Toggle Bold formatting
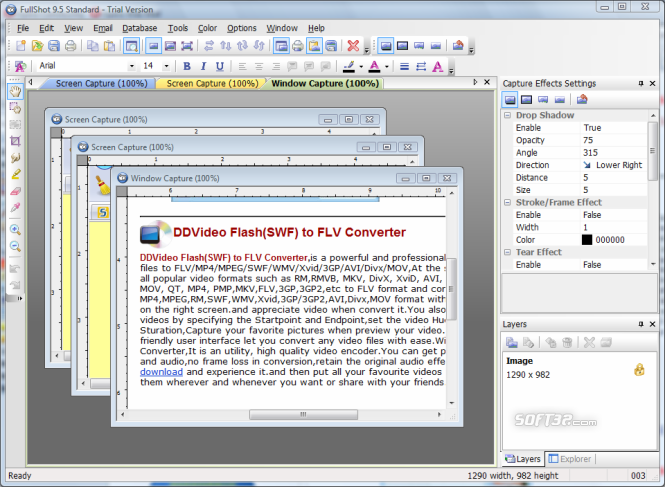The width and height of the screenshot is (665, 487). pos(187,66)
